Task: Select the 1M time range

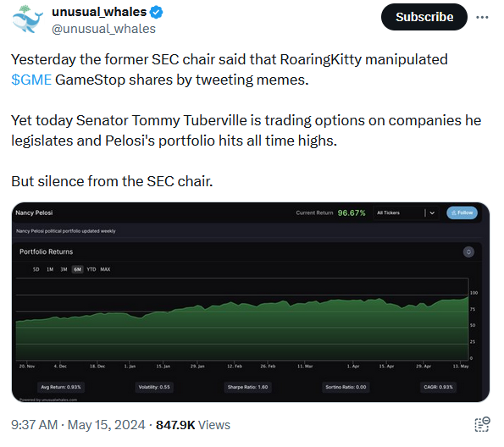Action: tap(50, 269)
